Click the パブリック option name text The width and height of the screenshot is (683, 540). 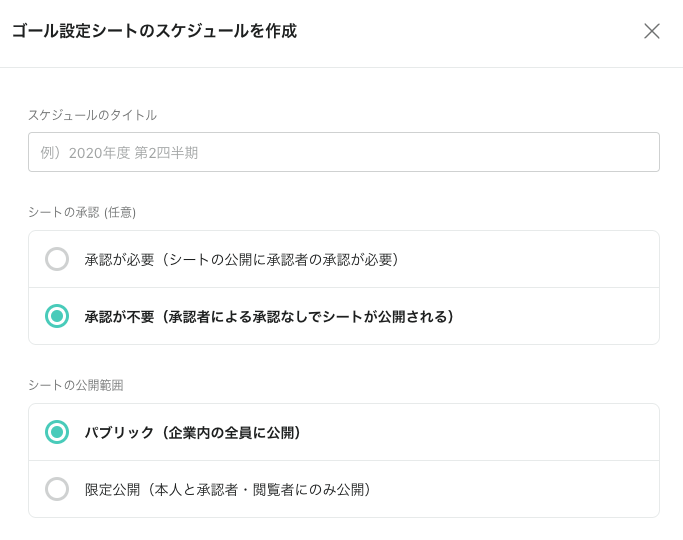click(x=119, y=433)
